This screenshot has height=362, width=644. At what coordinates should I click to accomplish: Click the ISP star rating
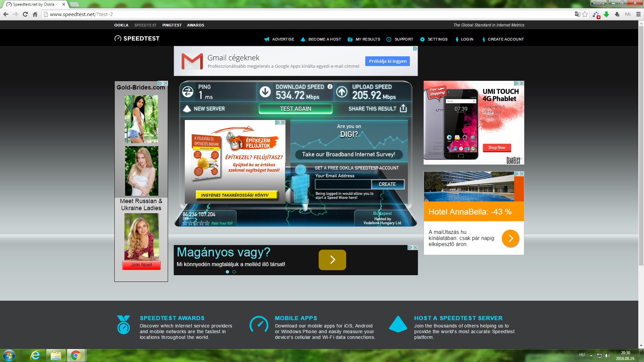[196, 223]
